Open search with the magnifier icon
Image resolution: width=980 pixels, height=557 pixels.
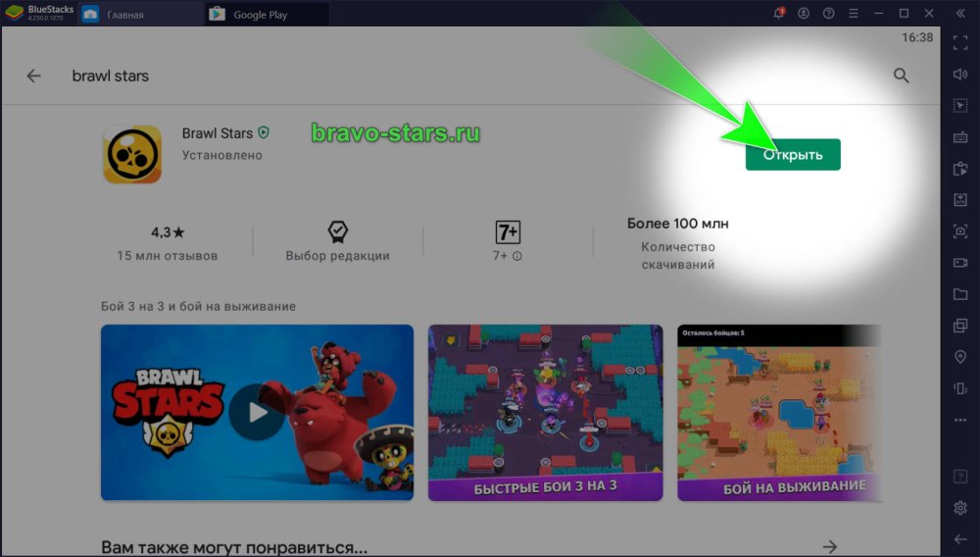[x=902, y=76]
